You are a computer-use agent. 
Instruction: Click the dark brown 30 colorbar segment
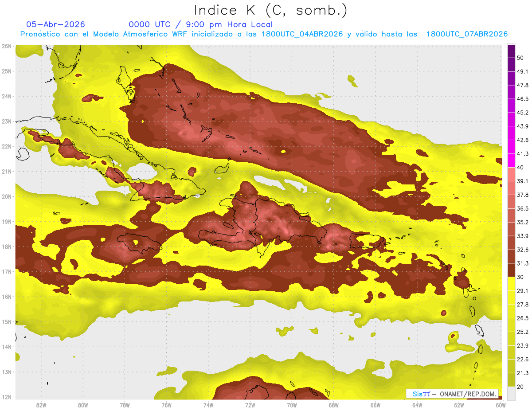pyautogui.click(x=511, y=270)
